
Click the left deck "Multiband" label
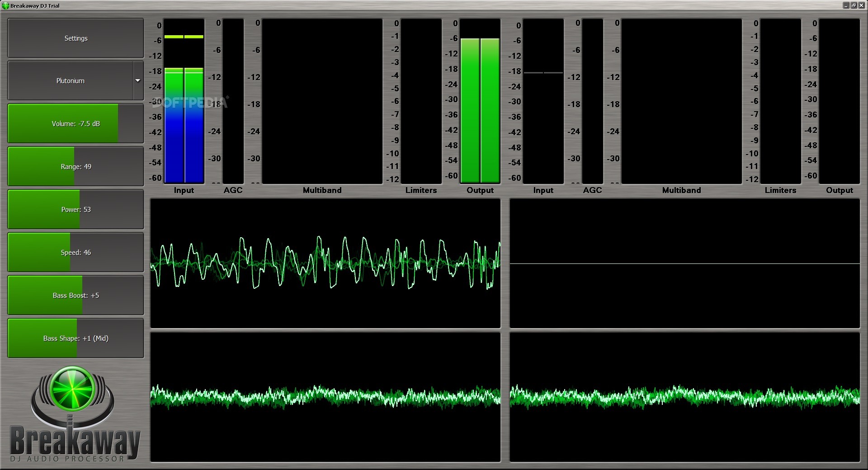point(322,190)
